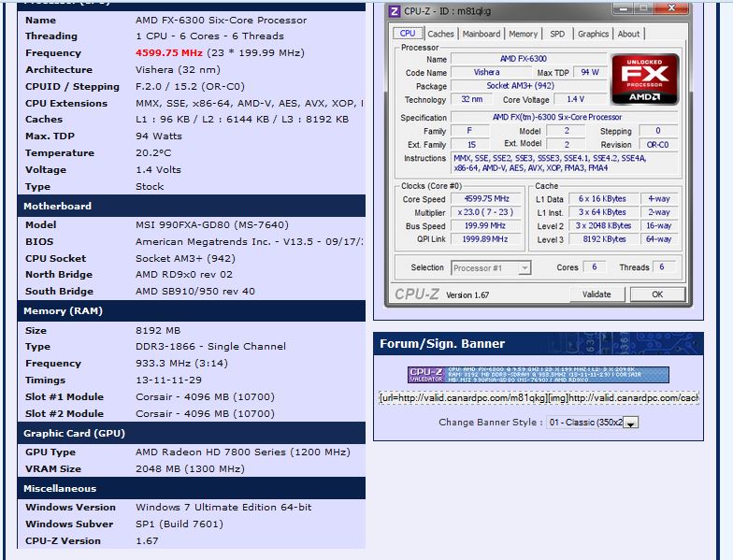Click the VRAM Size 2048 MB value

tap(190, 469)
